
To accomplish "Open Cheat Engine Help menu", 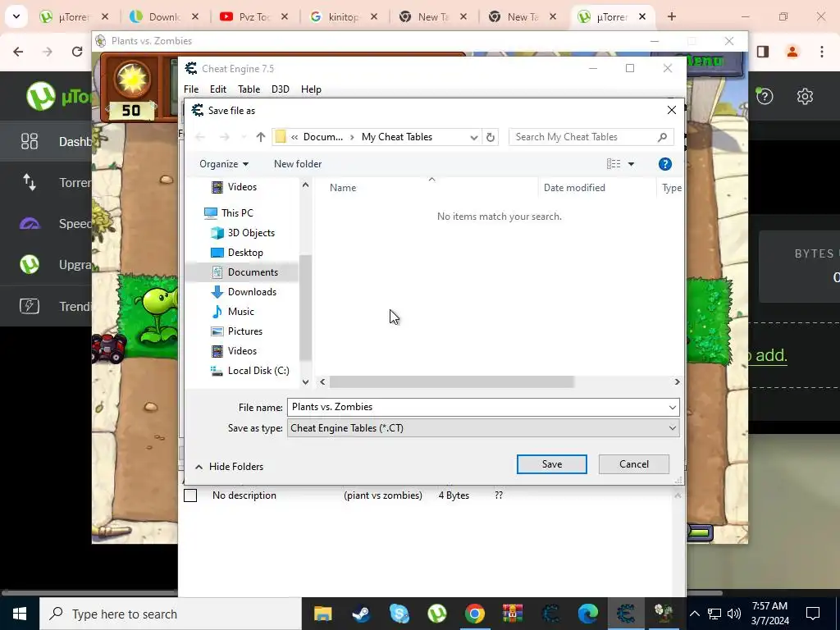I will 311,89.
